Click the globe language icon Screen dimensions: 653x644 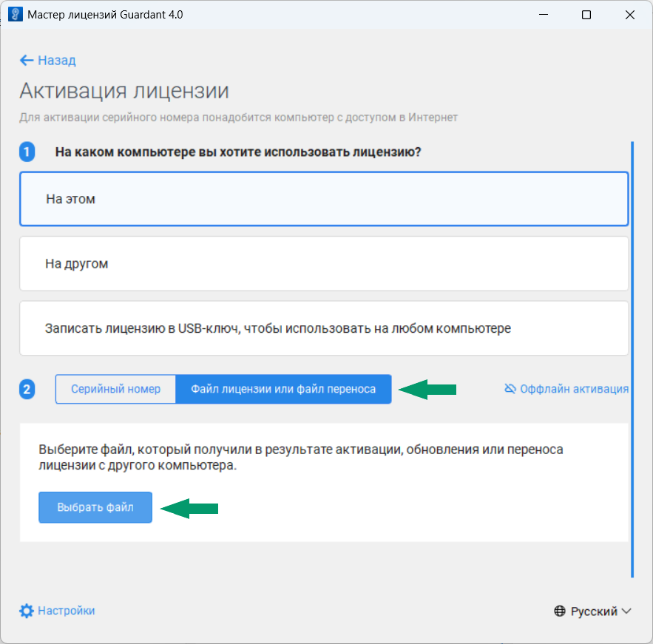point(560,611)
